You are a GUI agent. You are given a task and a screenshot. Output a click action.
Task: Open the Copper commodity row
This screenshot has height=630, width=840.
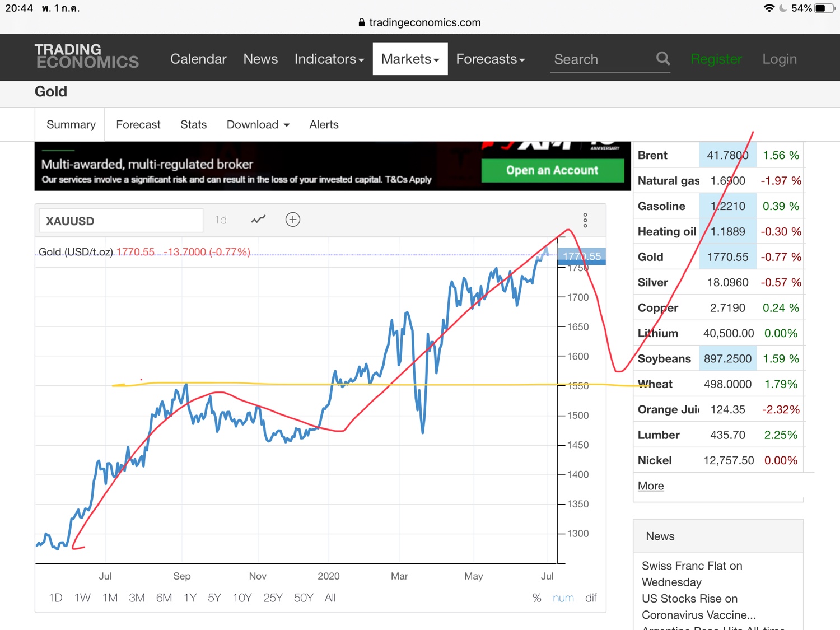719,307
